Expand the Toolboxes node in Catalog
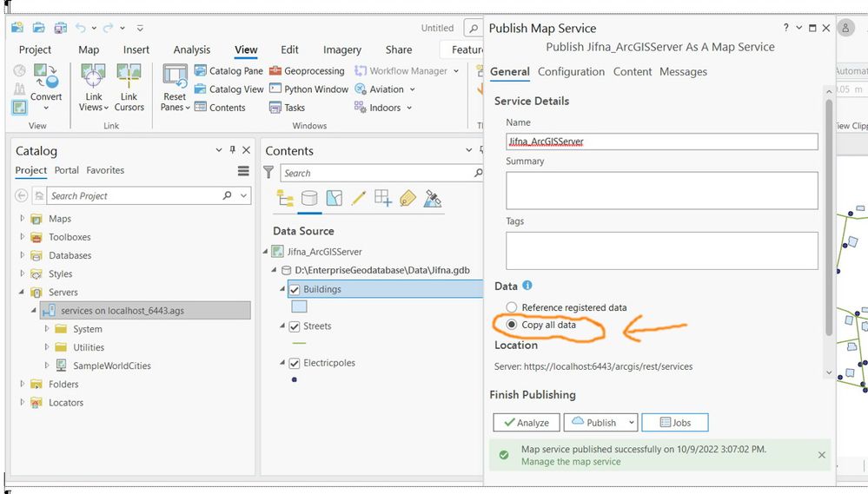Viewport: 868px width, 494px height. coord(23,237)
